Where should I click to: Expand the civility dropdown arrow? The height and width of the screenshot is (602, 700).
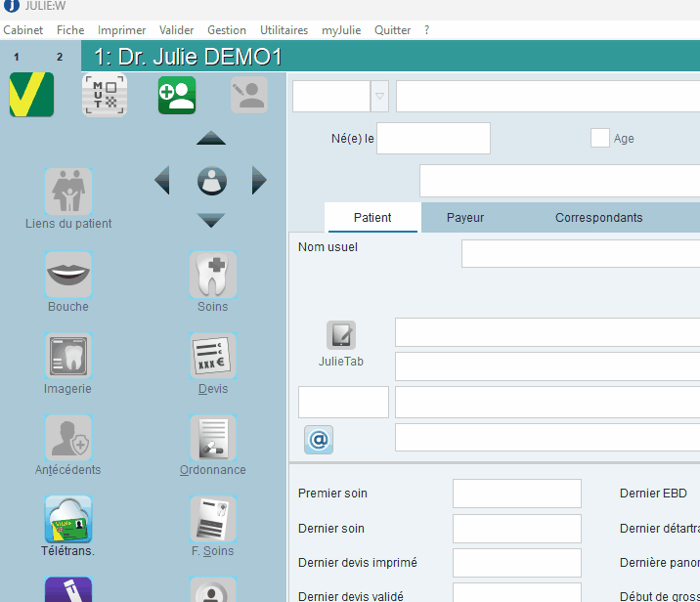tap(379, 96)
